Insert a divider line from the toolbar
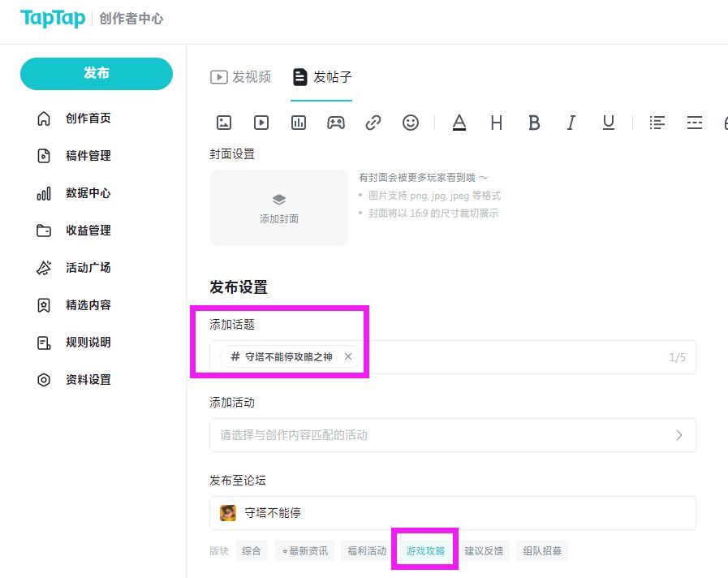Viewport: 728px width, 578px height. [x=695, y=123]
